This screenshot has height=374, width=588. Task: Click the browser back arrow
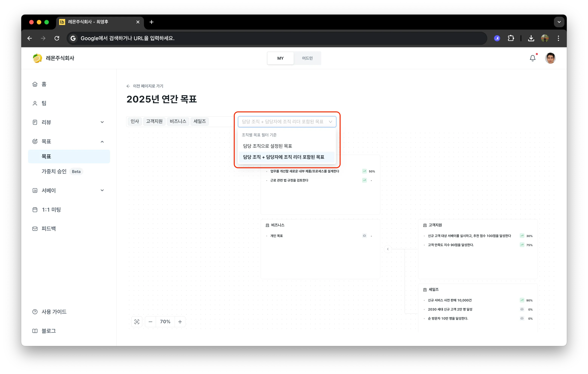tap(30, 38)
